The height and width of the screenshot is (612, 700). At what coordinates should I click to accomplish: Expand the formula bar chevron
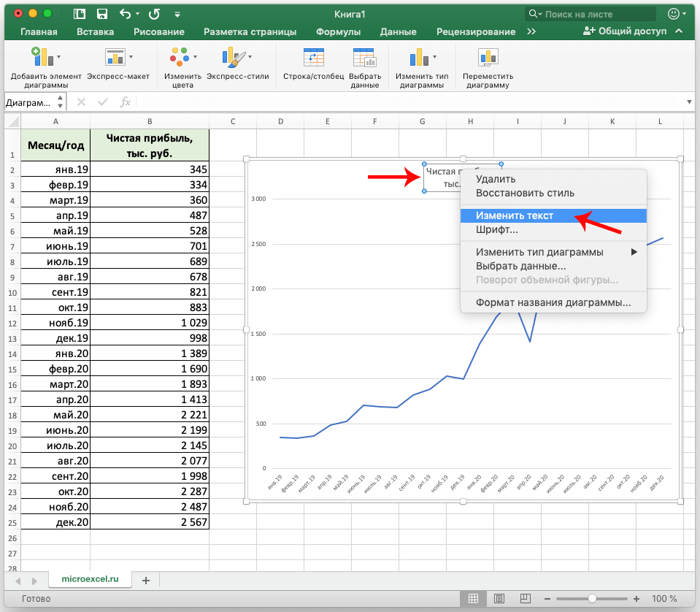click(689, 102)
